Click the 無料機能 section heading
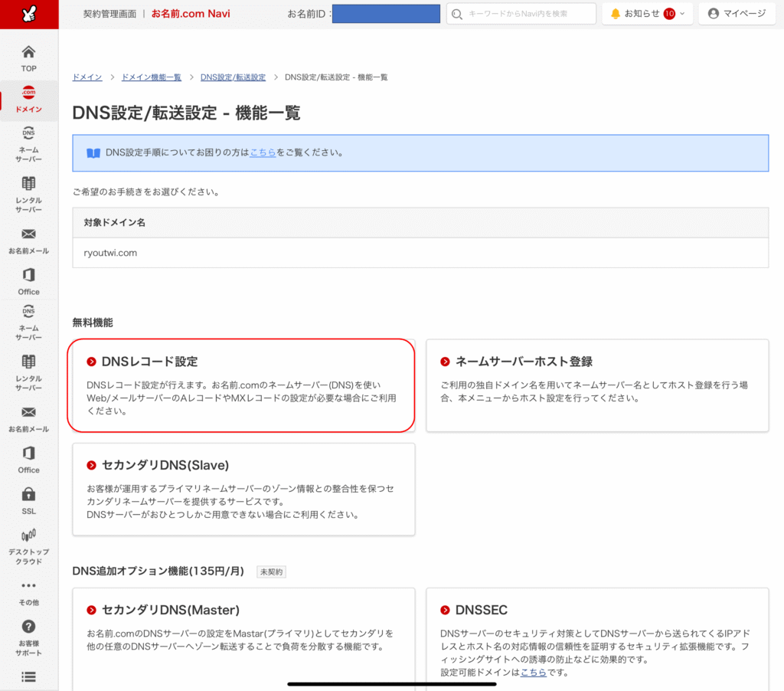This screenshot has width=784, height=691. pyautogui.click(x=93, y=323)
